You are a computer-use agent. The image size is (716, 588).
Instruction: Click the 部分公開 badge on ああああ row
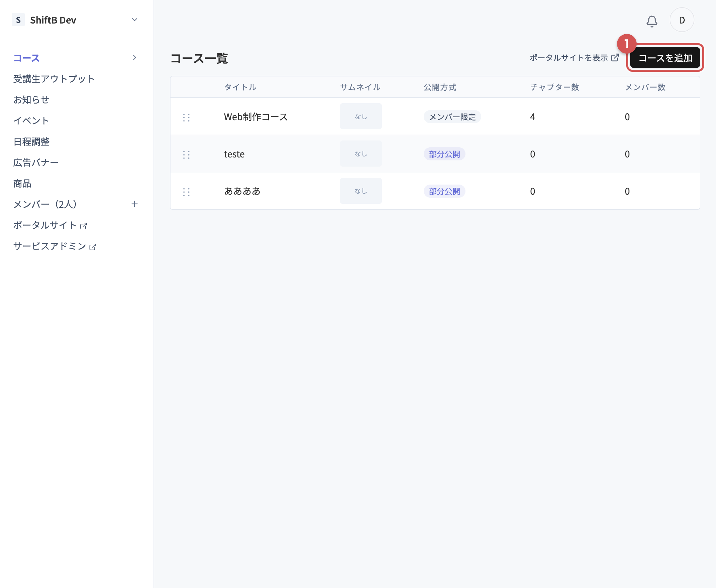444,191
